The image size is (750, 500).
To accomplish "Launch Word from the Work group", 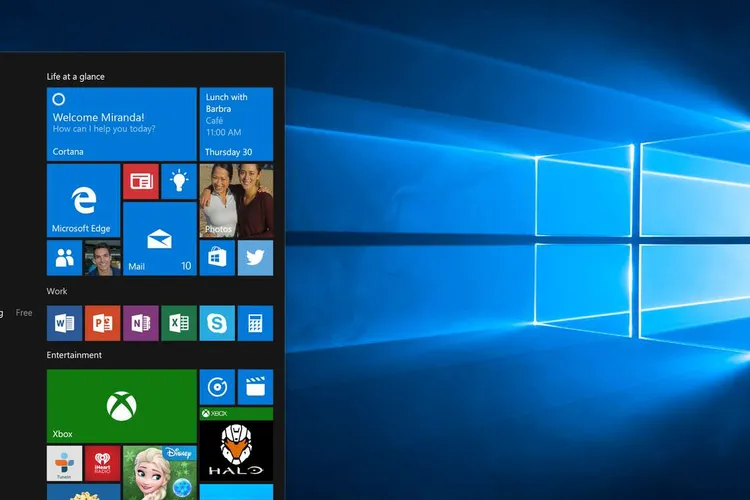I will tap(64, 323).
